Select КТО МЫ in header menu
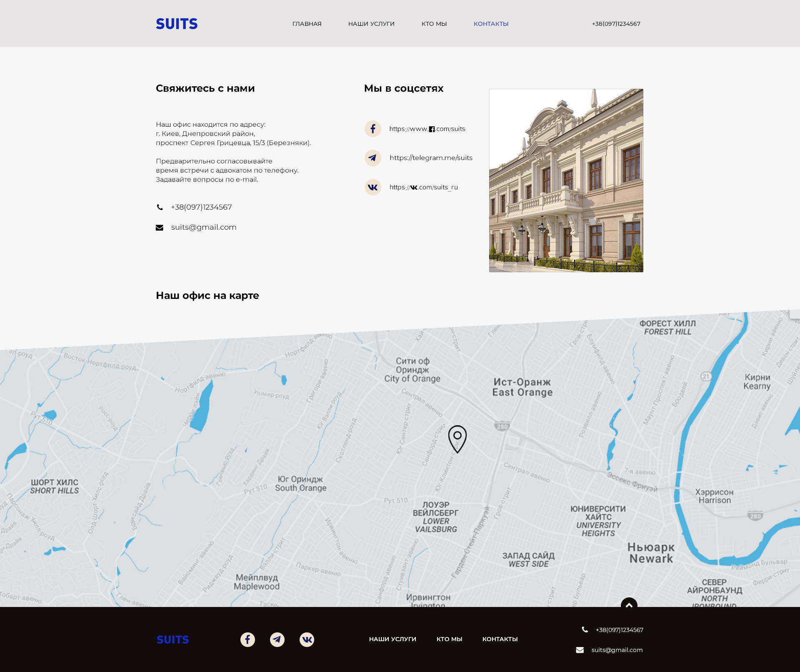The image size is (800, 672). pyautogui.click(x=434, y=24)
